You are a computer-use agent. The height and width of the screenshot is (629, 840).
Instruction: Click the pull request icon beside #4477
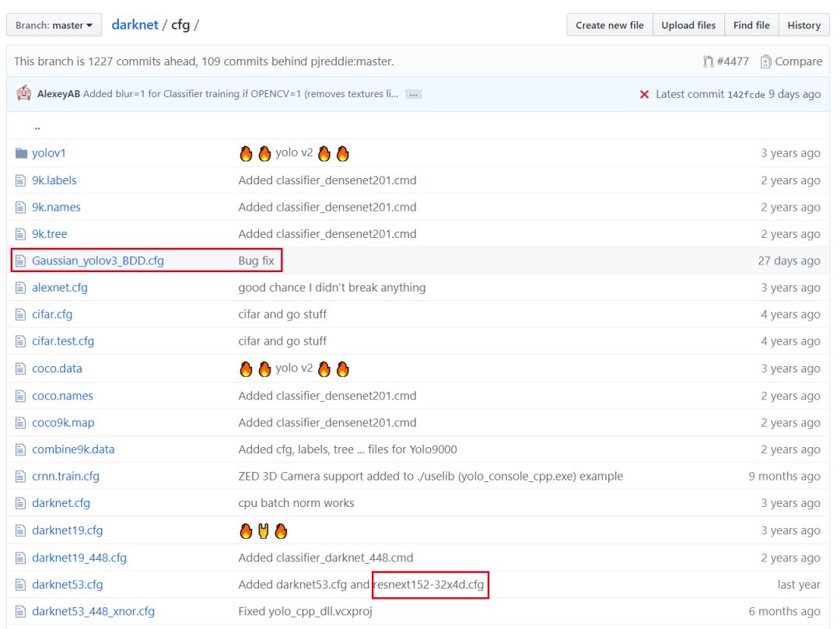709,61
